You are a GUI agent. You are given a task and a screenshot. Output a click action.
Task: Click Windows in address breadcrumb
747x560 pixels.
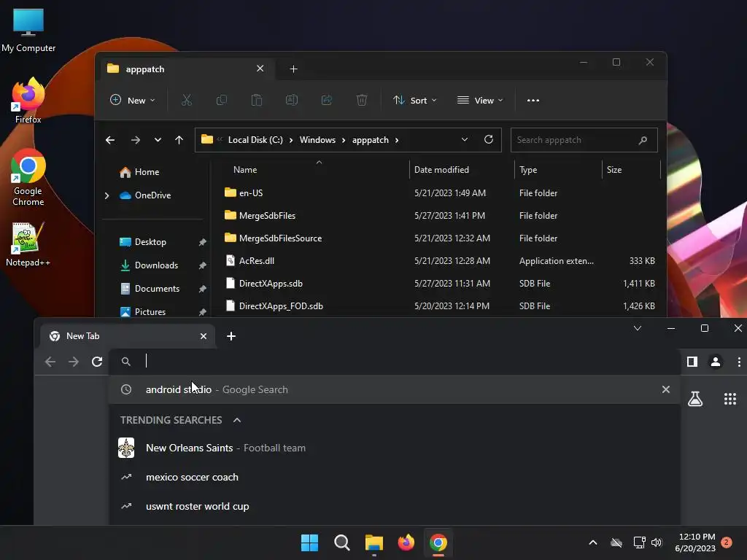317,140
